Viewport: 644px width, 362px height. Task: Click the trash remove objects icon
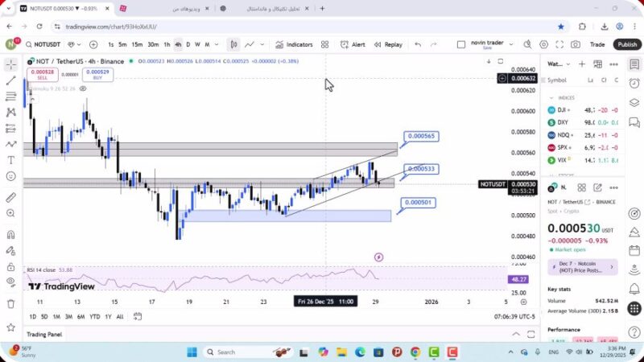point(10,303)
